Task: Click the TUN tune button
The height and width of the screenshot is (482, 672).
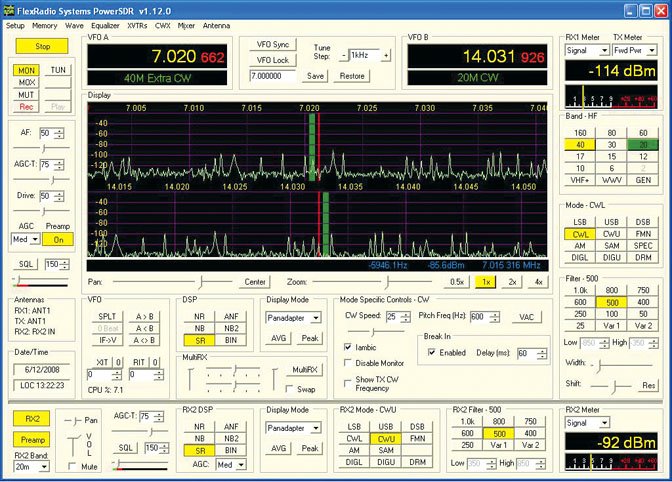Action: (x=58, y=70)
